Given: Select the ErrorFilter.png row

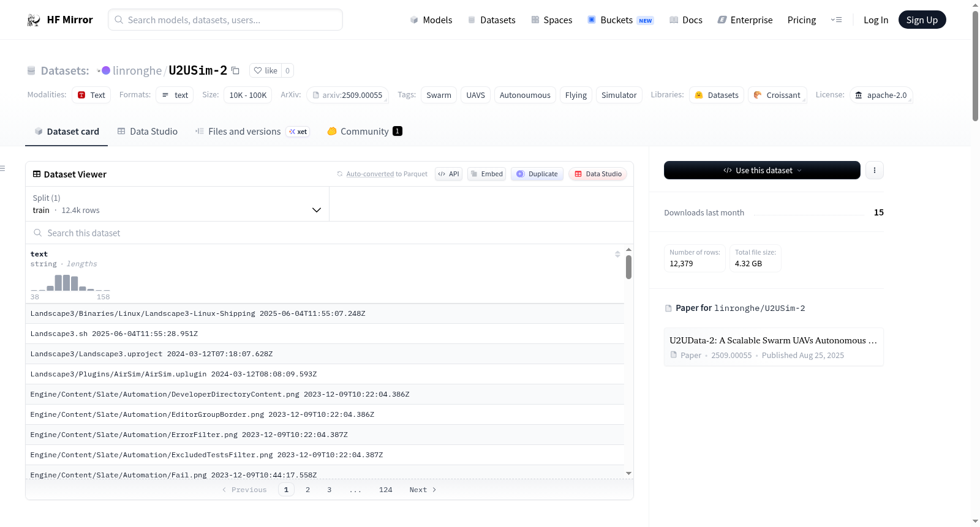Looking at the screenshot, I should click(x=325, y=435).
